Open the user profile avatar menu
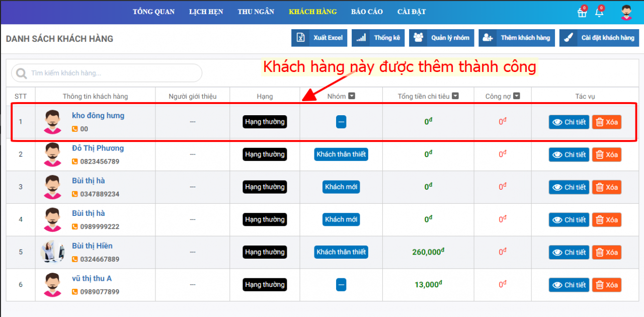Viewport: 644px width, 317px height. 626,13
